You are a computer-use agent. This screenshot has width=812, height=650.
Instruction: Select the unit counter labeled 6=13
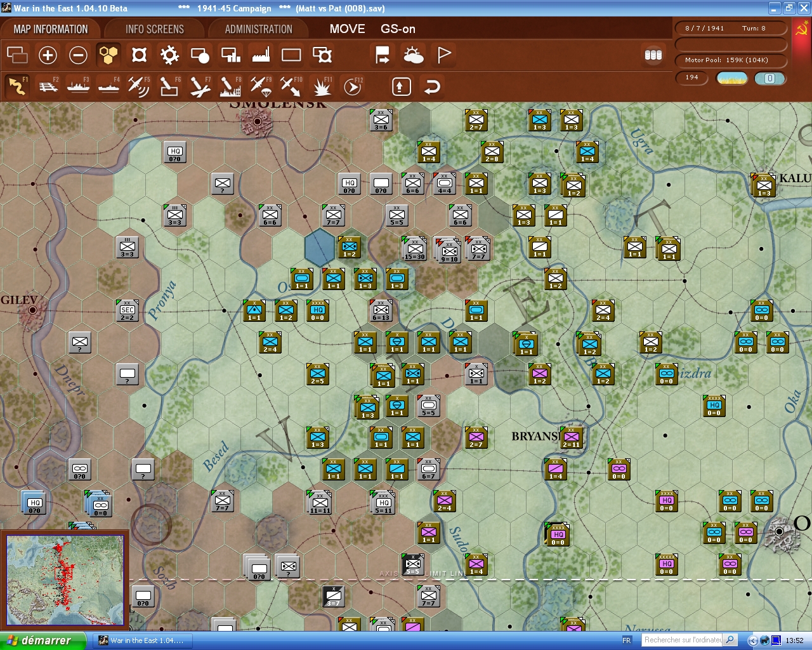pyautogui.click(x=381, y=310)
